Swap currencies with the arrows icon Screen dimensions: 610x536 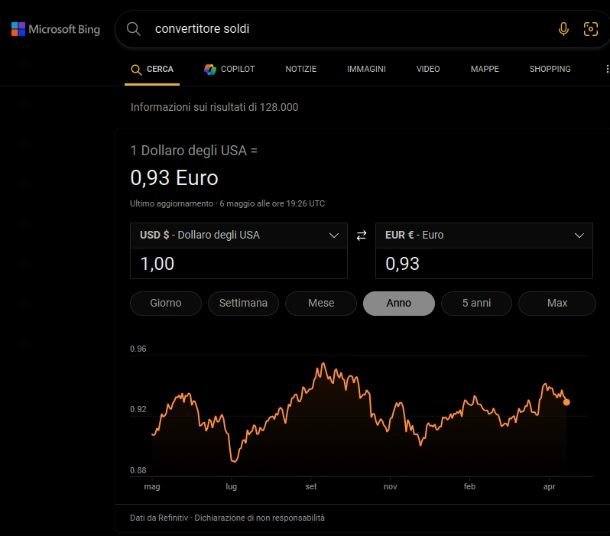coord(361,235)
